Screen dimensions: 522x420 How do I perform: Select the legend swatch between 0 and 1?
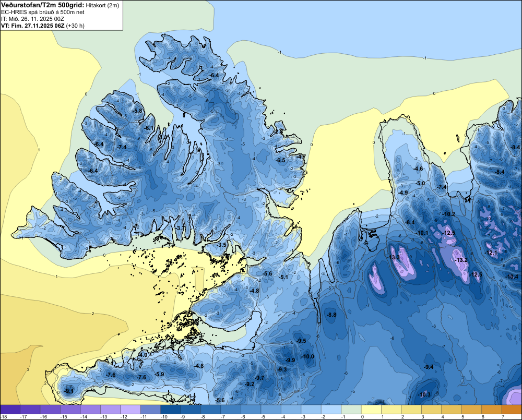[x=371, y=410]
